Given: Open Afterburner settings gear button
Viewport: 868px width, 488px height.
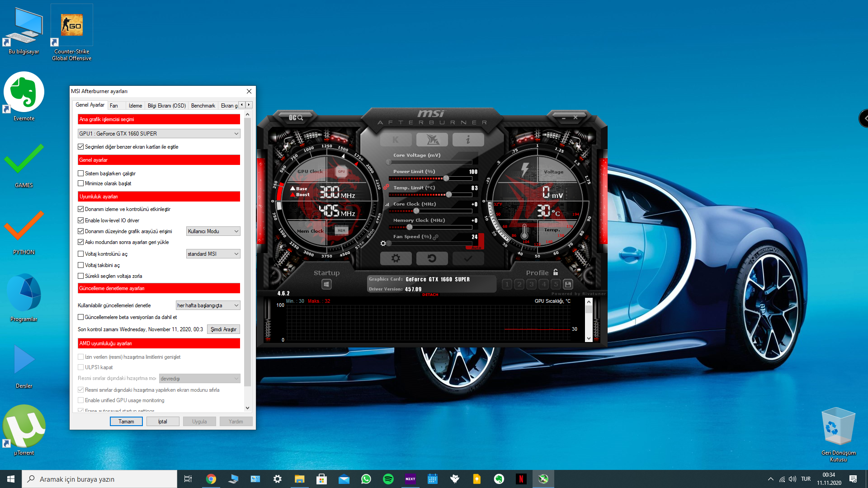Looking at the screenshot, I should (396, 258).
